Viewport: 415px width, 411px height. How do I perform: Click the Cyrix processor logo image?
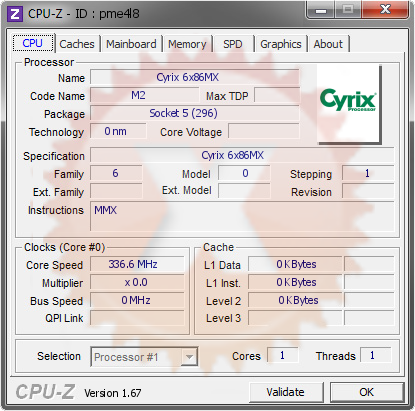click(x=349, y=104)
